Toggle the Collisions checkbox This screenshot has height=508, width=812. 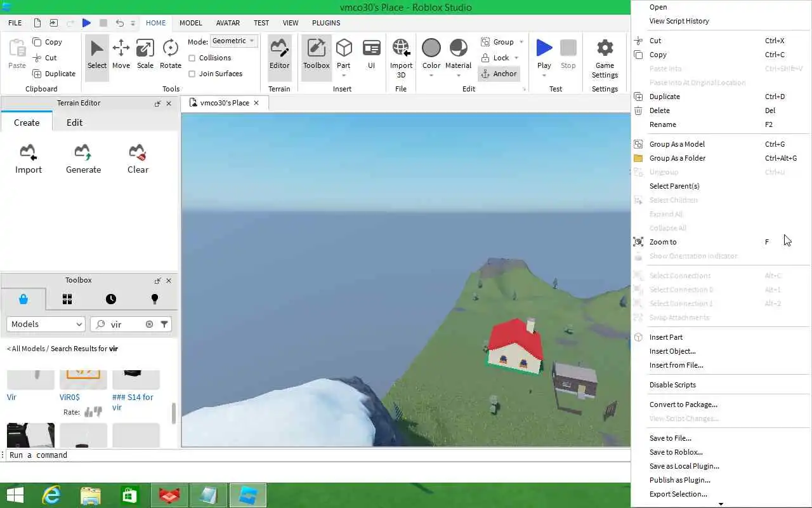[x=192, y=58]
